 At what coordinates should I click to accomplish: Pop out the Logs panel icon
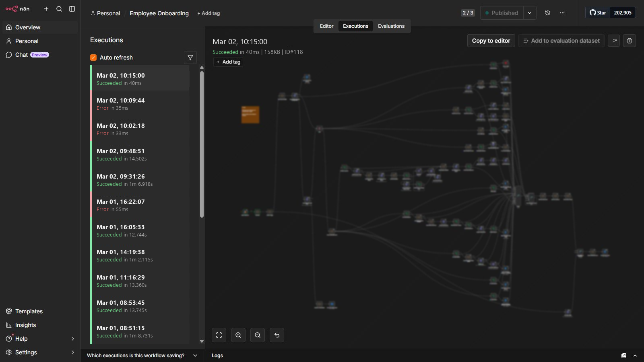[624, 356]
